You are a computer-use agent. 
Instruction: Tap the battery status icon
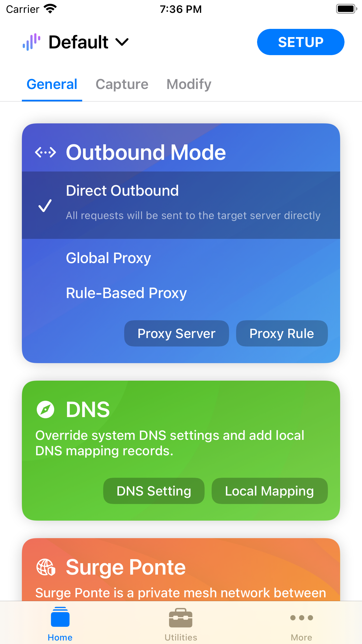(x=347, y=9)
